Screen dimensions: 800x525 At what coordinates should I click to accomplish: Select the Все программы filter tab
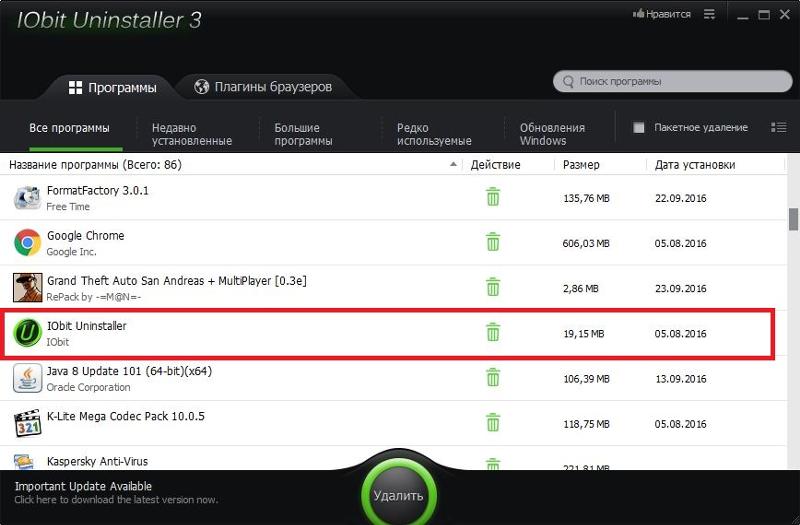[69, 128]
